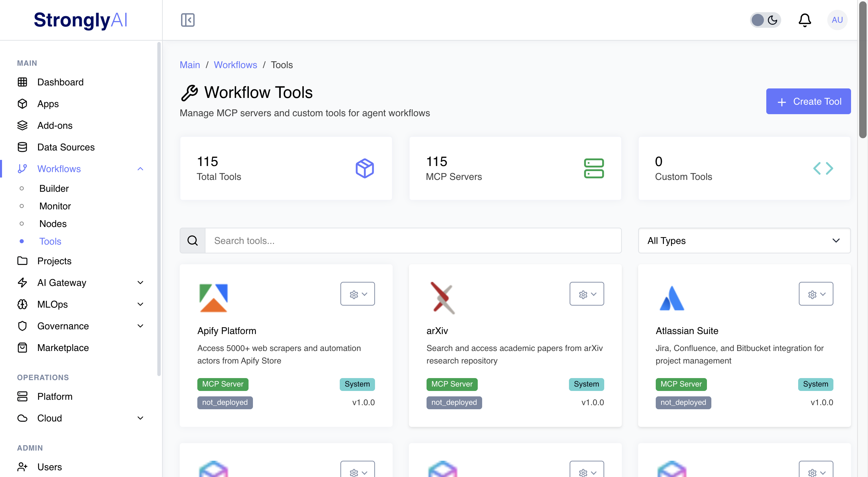Image resolution: width=868 pixels, height=477 pixels.
Task: Click the Workflows icon in the sidebar
Action: coord(22,169)
